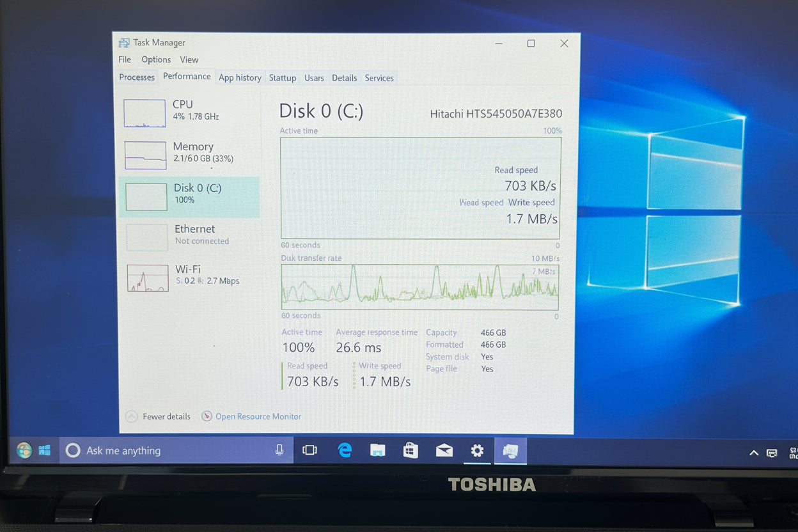Click the CPU 4% 1.78 GHz text
Viewport: 798px width, 532px height.
click(x=196, y=117)
